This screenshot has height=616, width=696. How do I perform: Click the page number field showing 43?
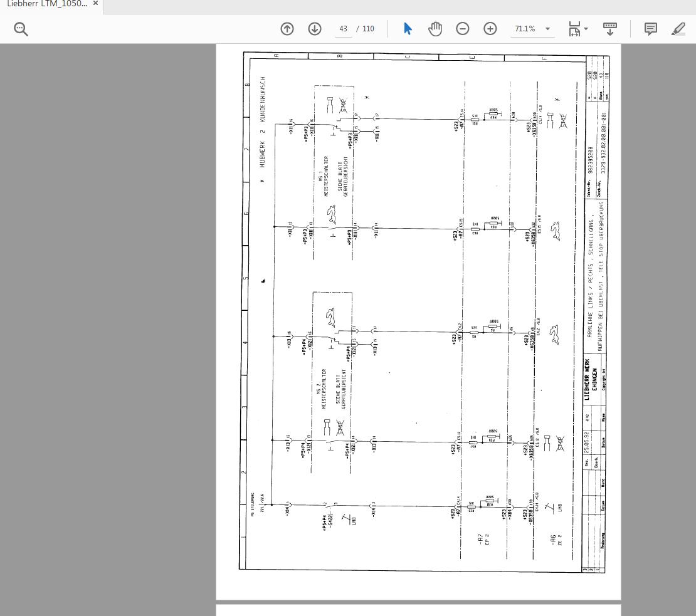click(343, 29)
